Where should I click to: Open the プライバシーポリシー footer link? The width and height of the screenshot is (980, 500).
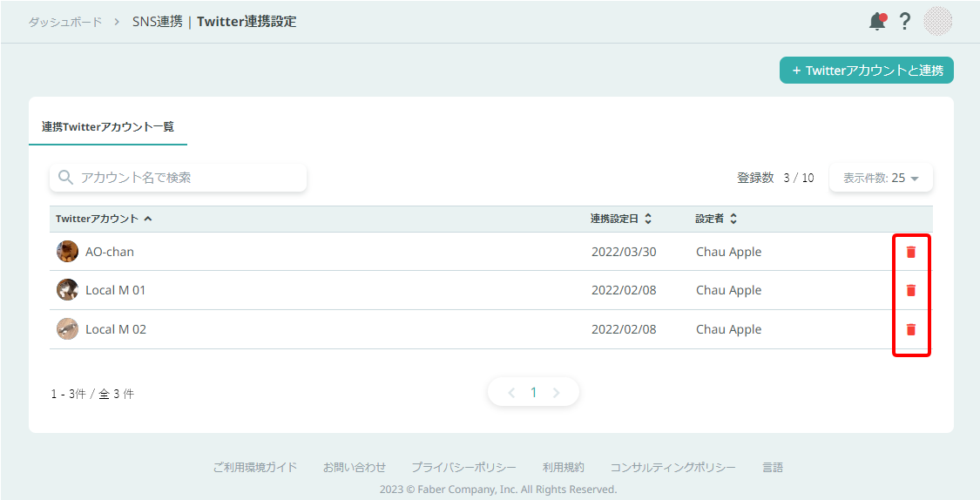pos(463,467)
